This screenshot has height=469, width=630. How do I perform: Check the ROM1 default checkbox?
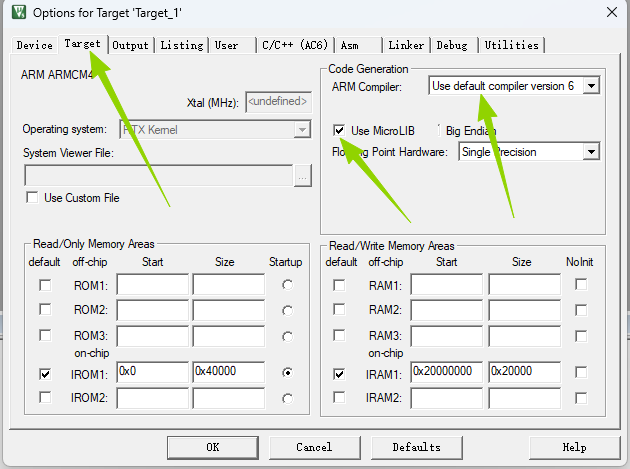(x=45, y=285)
